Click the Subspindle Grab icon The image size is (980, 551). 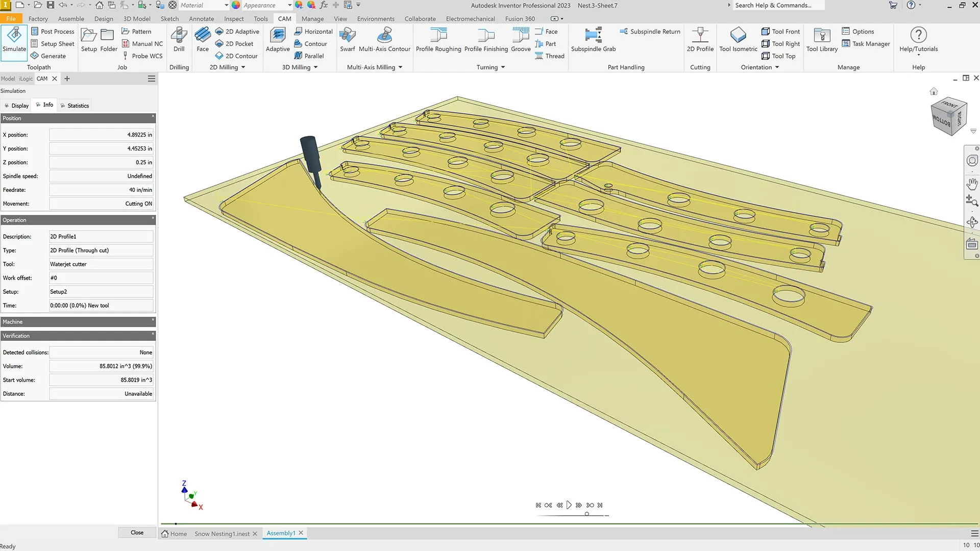(x=593, y=40)
